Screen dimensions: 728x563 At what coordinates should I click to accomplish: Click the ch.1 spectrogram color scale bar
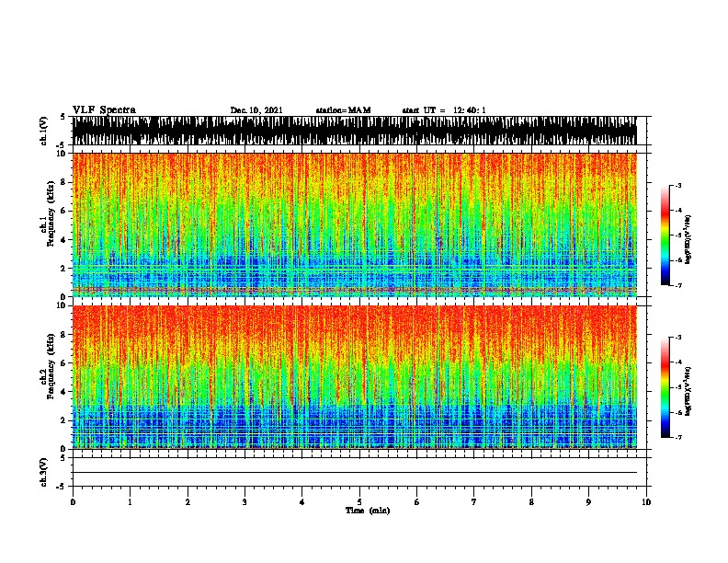pos(665,236)
